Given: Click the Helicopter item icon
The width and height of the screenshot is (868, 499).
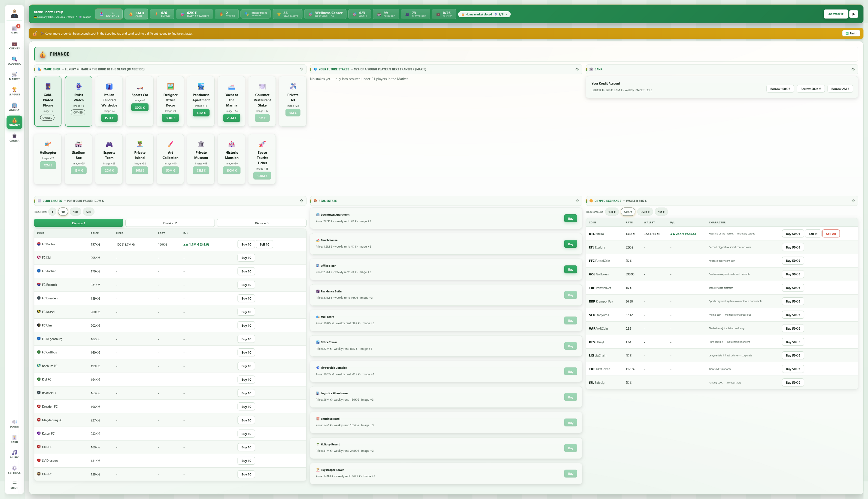Looking at the screenshot, I should click(x=48, y=144).
